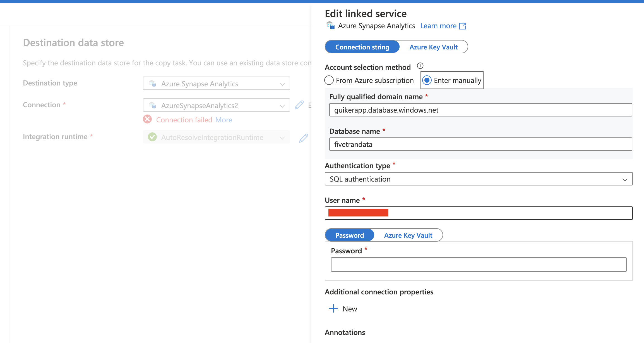Click the User name input field
Viewport: 644px width, 343px height.
pyautogui.click(x=479, y=213)
